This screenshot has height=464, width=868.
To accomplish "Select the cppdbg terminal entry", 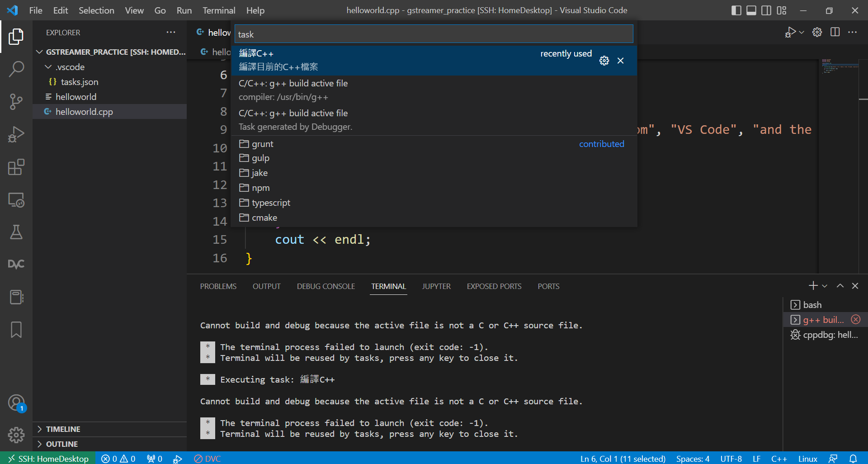I will [825, 335].
